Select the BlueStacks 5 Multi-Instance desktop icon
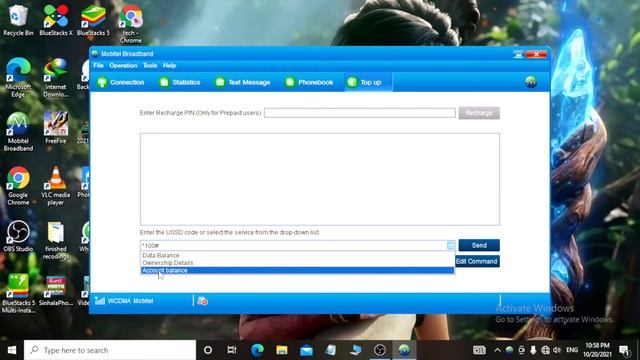The width and height of the screenshot is (640, 360). [18, 293]
